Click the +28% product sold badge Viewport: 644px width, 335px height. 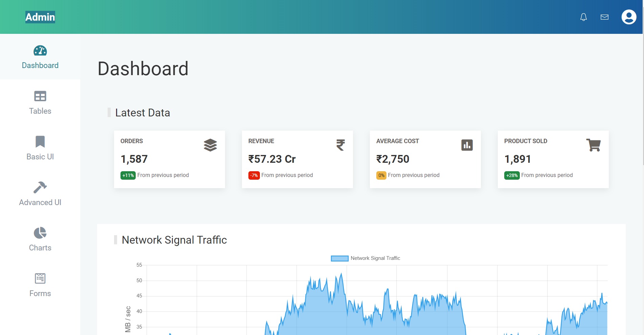[512, 175]
